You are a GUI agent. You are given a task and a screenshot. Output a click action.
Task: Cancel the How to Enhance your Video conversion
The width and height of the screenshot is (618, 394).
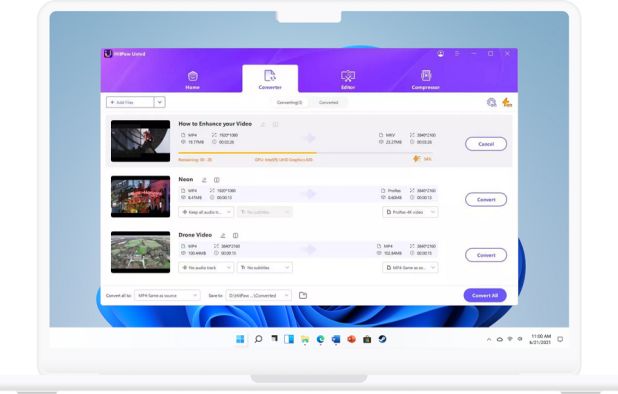[x=486, y=144]
